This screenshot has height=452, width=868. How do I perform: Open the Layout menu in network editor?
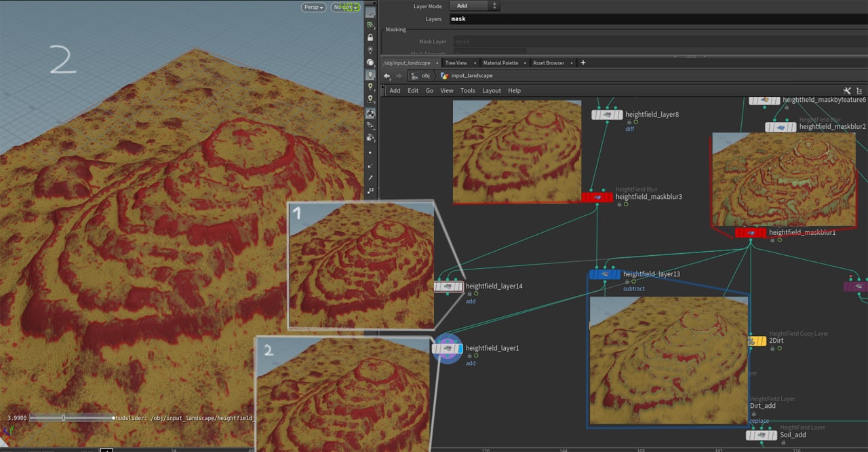point(492,90)
